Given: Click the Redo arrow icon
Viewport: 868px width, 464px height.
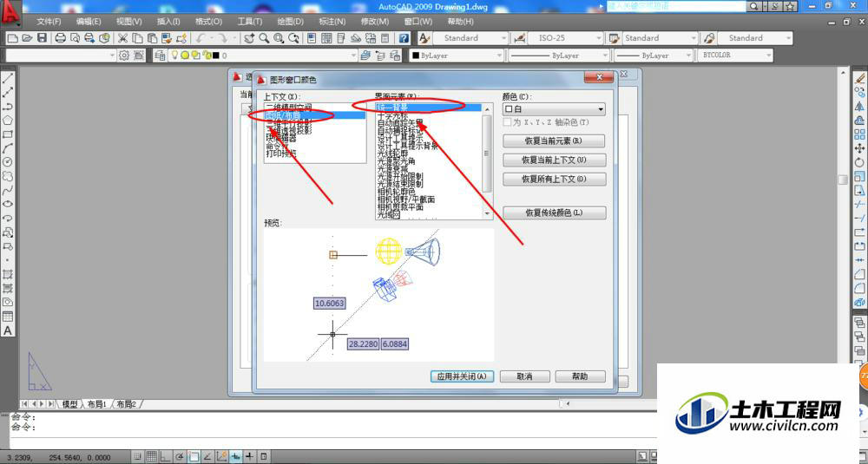Looking at the screenshot, I should click(222, 38).
